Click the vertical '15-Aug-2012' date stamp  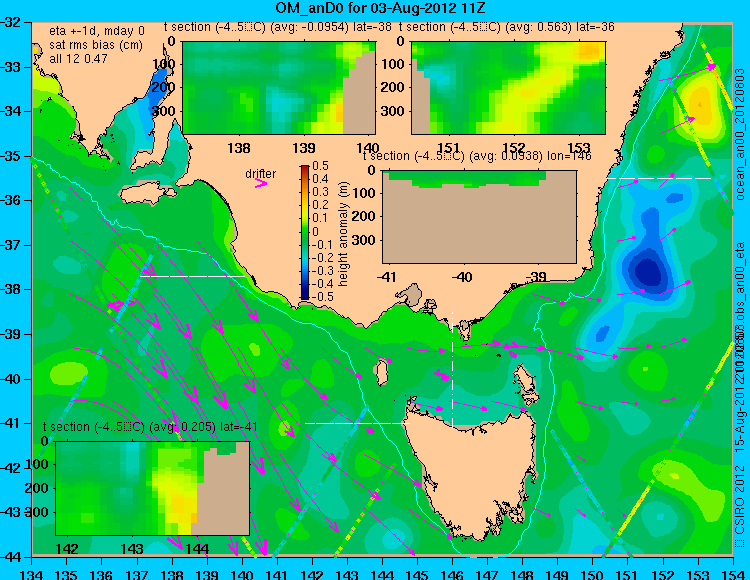741,415
